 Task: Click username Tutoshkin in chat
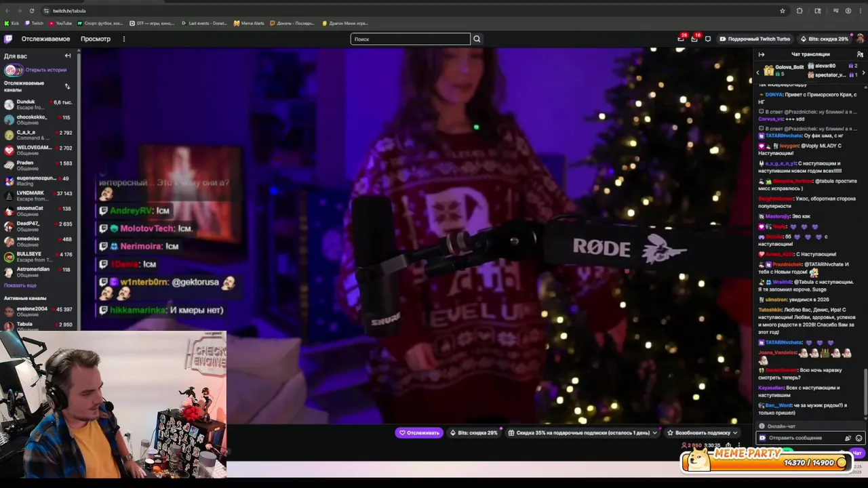(x=770, y=310)
